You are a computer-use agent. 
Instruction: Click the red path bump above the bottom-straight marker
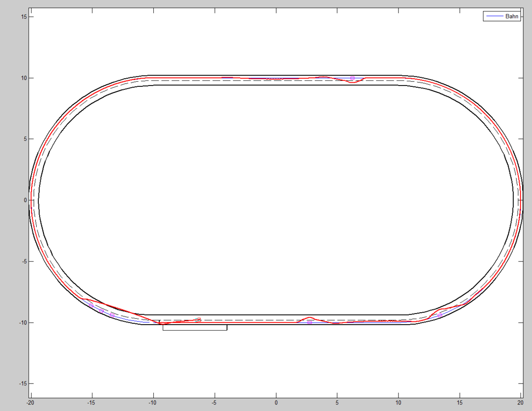310,317
